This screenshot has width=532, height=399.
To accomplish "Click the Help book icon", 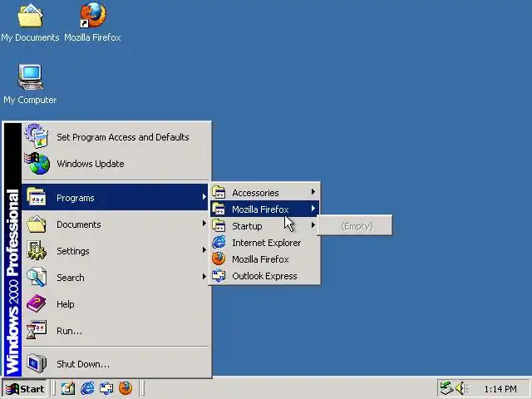I will 37,303.
